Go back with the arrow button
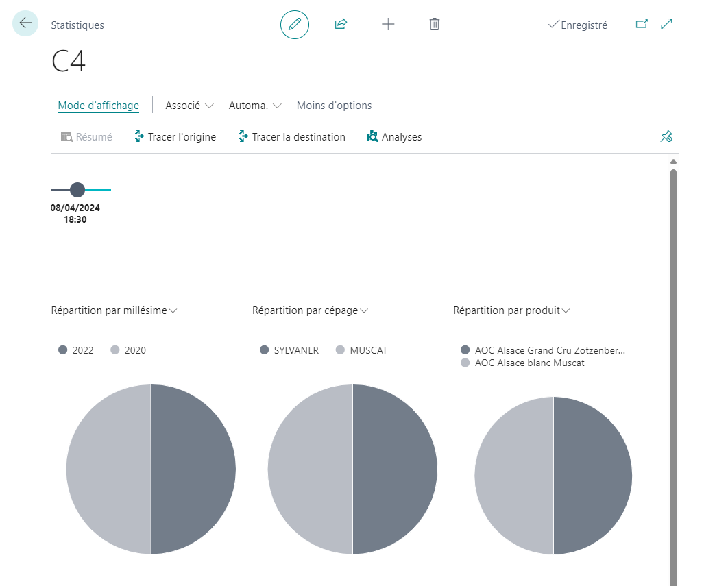The image size is (728, 586). [x=25, y=23]
